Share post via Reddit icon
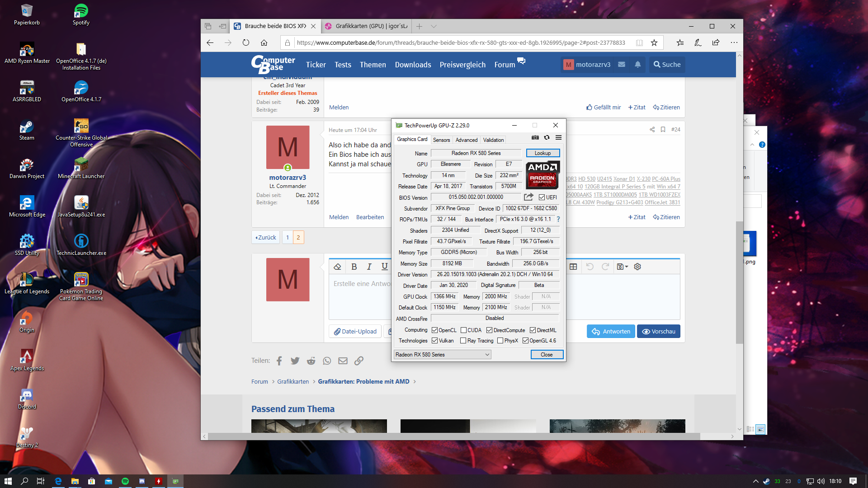The image size is (868, 488). 311,361
